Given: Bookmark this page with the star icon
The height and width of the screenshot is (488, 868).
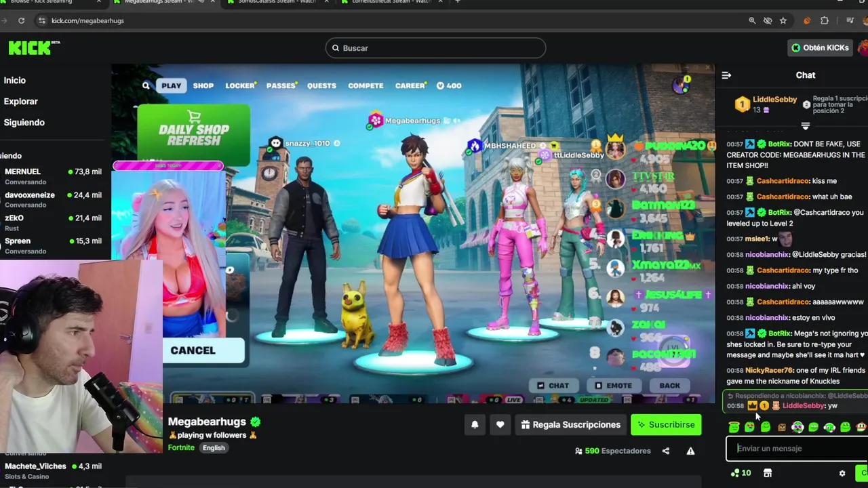Looking at the screenshot, I should pyautogui.click(x=783, y=20).
